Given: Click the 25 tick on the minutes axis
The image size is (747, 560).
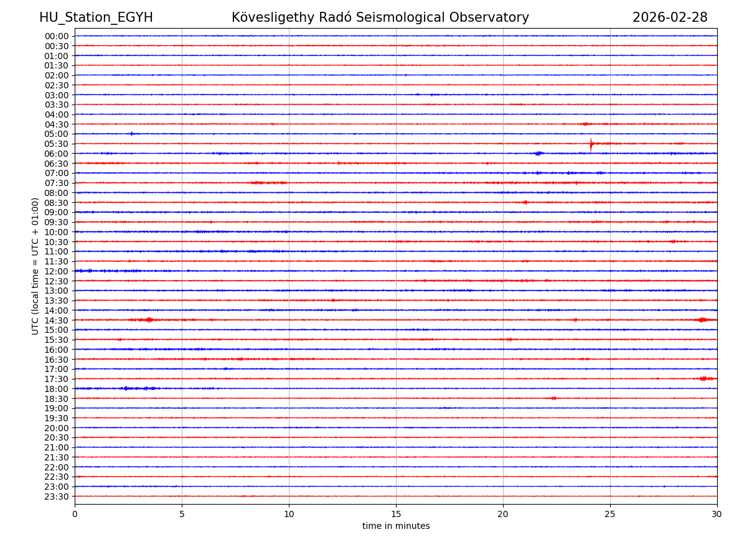Looking at the screenshot, I should click(610, 514).
